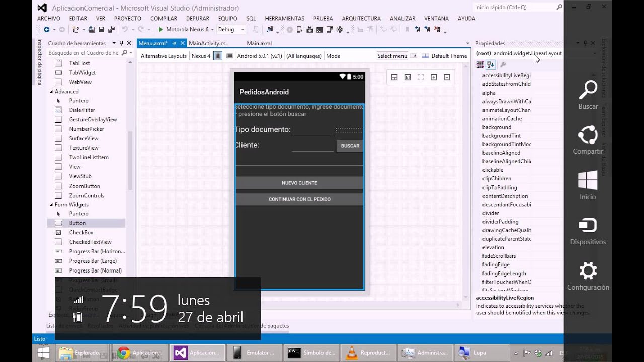Open Configuración charm gear icon
This screenshot has width=644, height=362.
pos(588,277)
